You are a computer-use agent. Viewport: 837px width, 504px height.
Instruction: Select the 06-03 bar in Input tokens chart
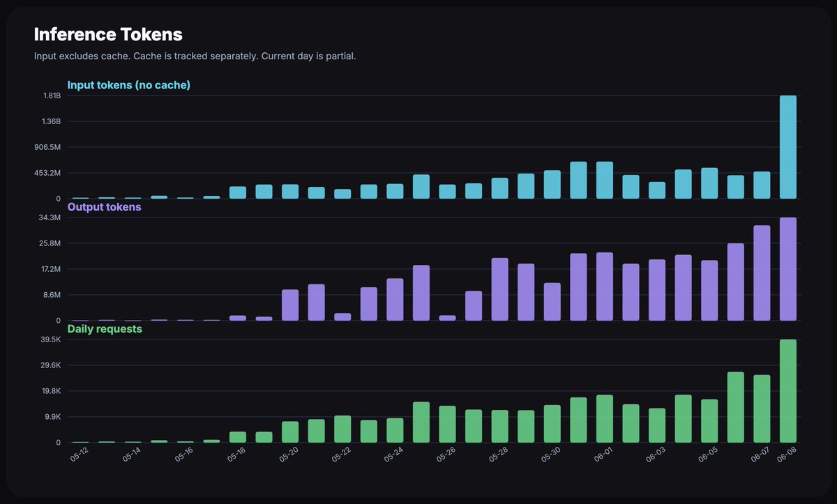point(657,190)
